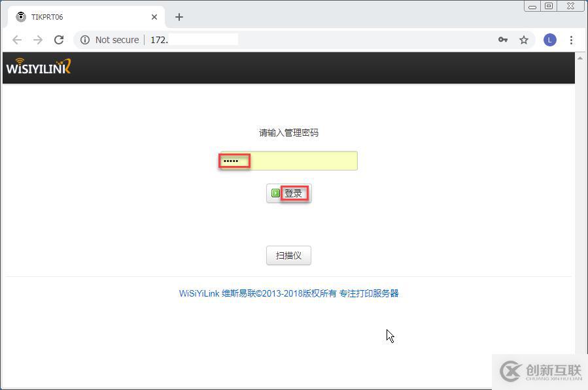Click the back navigation arrow
This screenshot has width=588, height=390.
click(x=17, y=39)
